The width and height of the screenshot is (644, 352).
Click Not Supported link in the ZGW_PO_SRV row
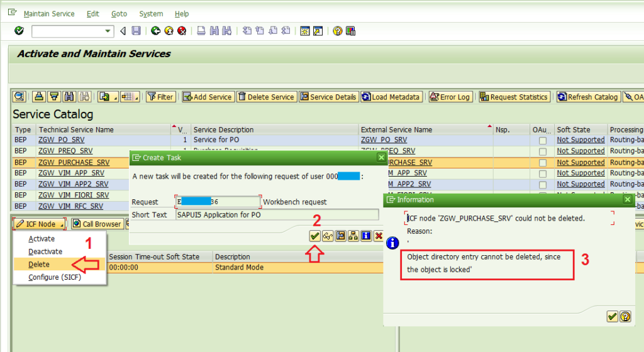click(580, 140)
